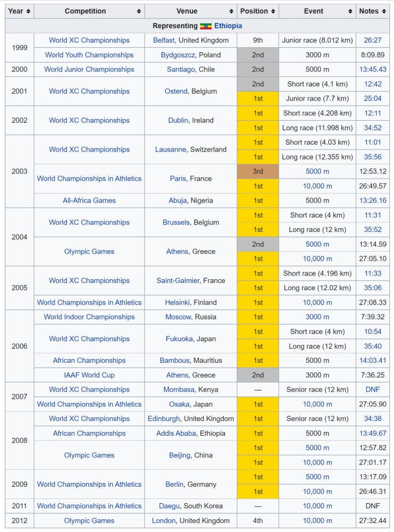The width and height of the screenshot is (394, 532).
Task: Sort table by Position column arrows
Action: [273, 11]
